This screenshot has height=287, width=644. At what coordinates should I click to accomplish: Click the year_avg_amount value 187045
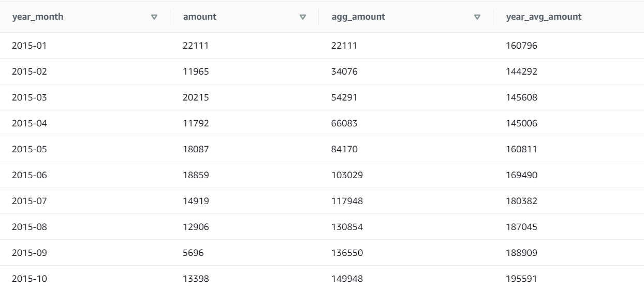coord(522,227)
